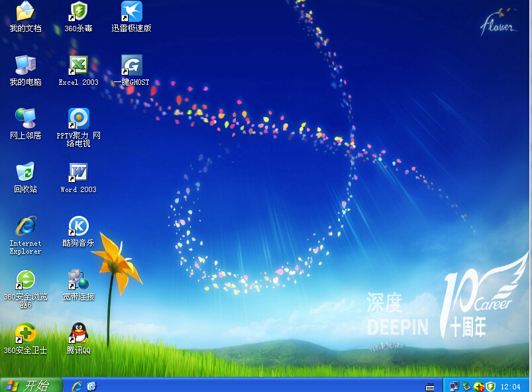Click the 12:04 system tray clock
532x392 pixels.
[510, 386]
